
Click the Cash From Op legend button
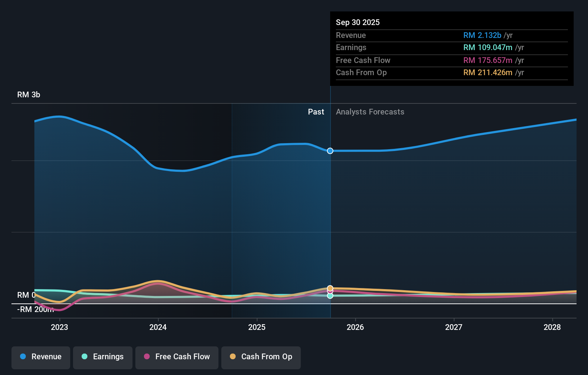[261, 357]
